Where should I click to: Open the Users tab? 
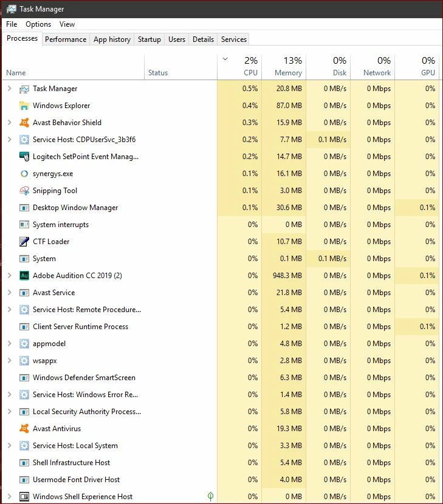[177, 39]
